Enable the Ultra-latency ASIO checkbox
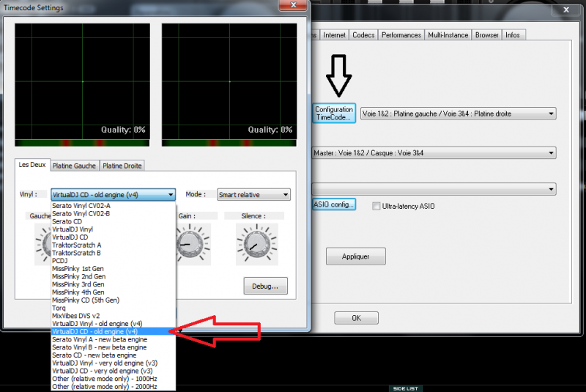This screenshot has width=586, height=392. tap(376, 206)
